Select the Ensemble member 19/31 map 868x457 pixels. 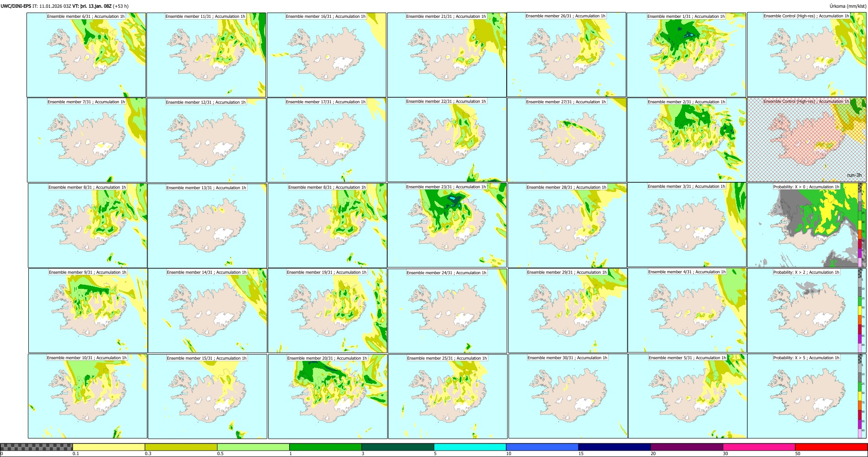point(327,311)
